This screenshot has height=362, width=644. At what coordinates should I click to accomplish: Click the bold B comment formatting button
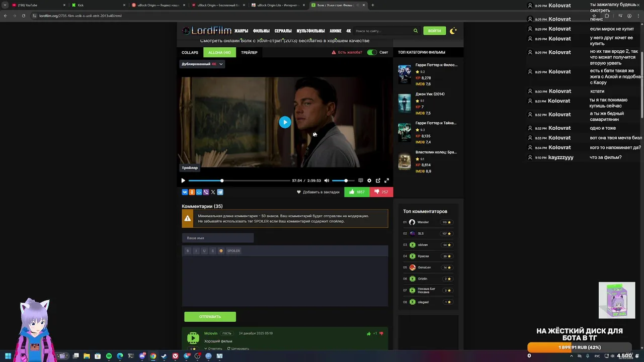pyautogui.click(x=188, y=251)
